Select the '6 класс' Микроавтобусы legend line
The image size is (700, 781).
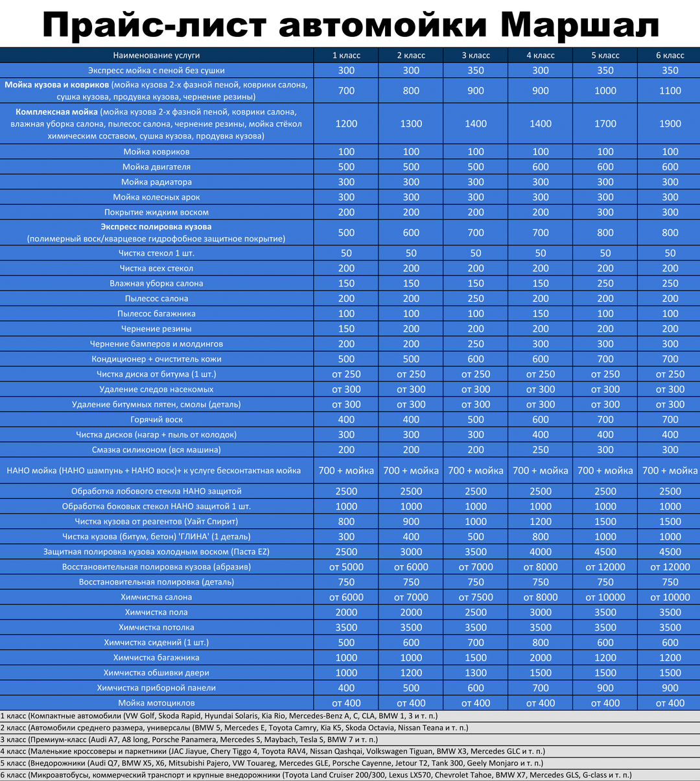pos(316,775)
